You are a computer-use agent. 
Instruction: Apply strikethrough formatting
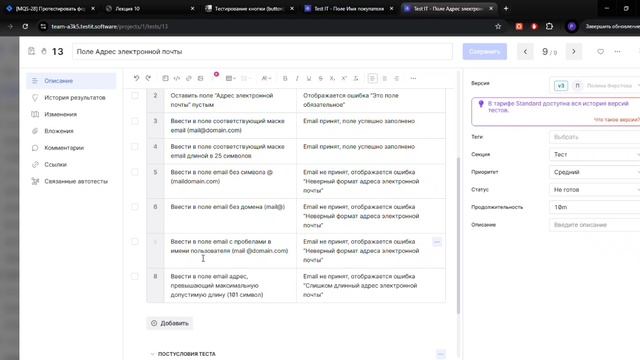pyautogui.click(x=320, y=78)
